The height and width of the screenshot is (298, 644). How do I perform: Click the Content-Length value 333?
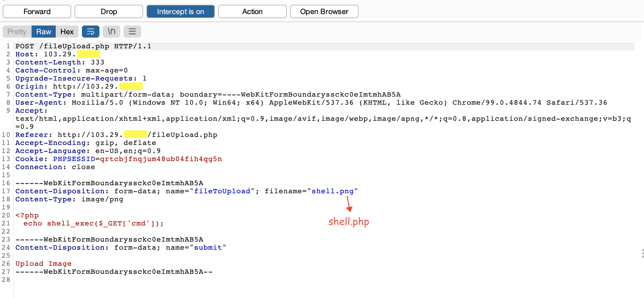pyautogui.click(x=97, y=62)
